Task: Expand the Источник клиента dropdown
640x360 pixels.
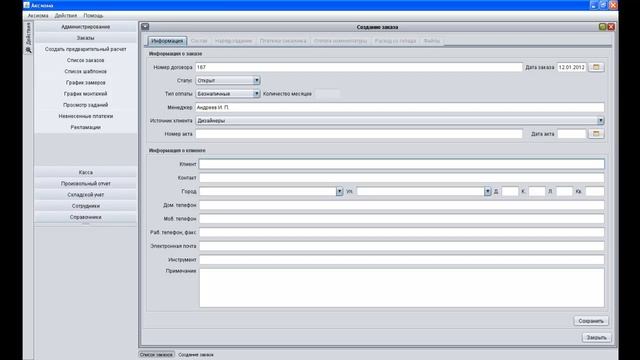Action: coord(600,120)
